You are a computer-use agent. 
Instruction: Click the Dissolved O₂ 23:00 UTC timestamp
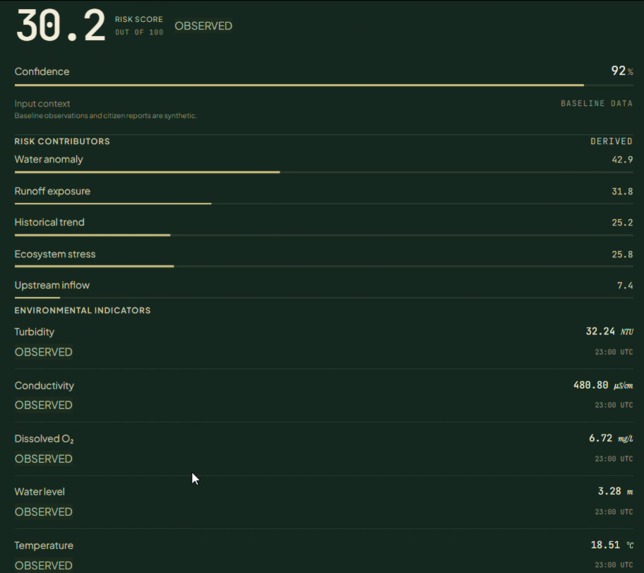point(614,459)
